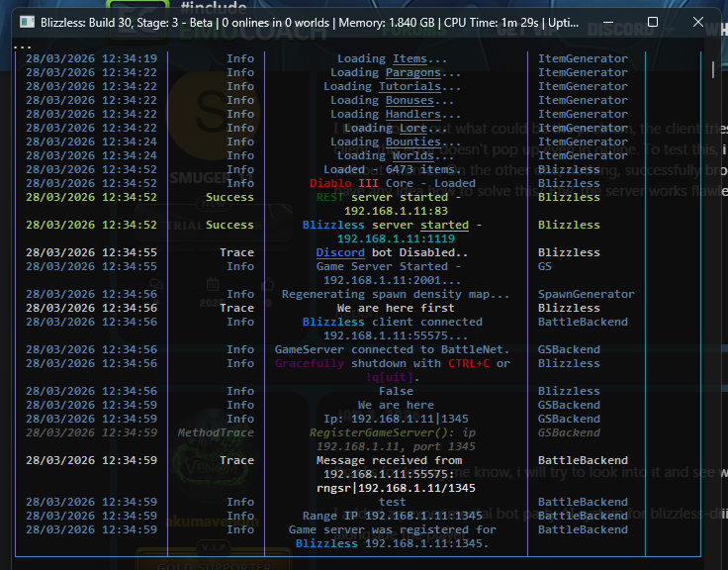Click the underlined "Handlers" word
This screenshot has height=570, width=728.
tap(413, 114)
